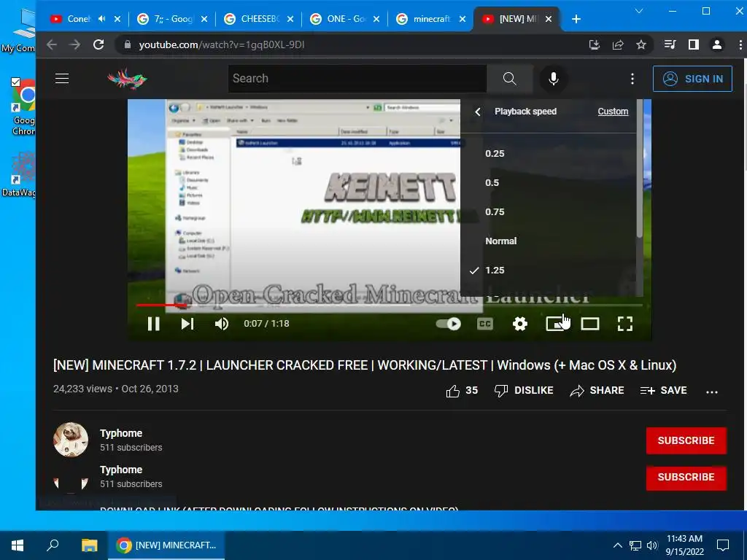The image size is (747, 560).
Task: Mute the video player volume
Action: (x=222, y=324)
